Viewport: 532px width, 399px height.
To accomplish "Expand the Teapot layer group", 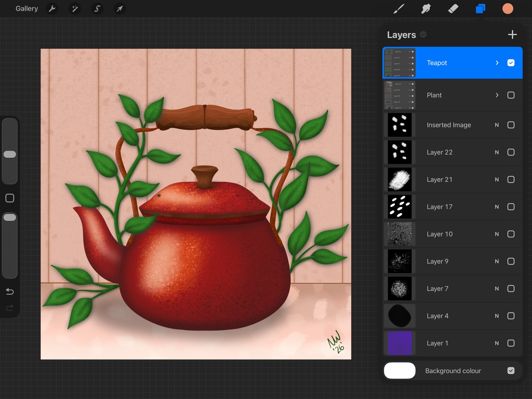I will [x=497, y=63].
